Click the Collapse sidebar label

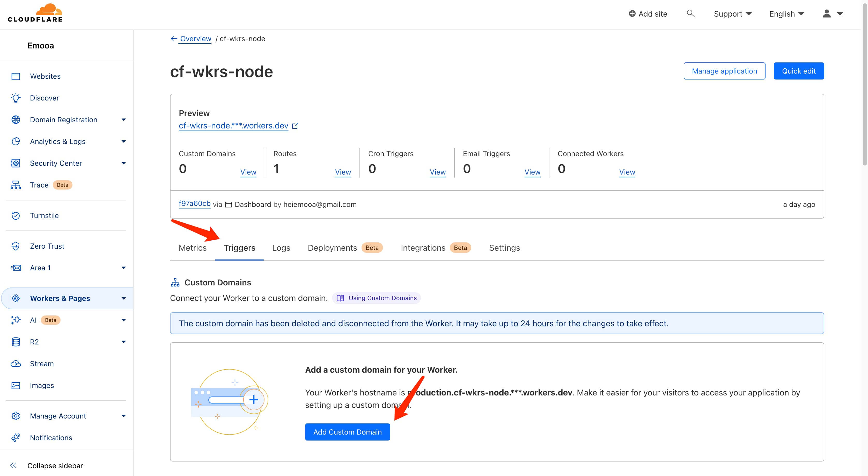pyautogui.click(x=55, y=466)
